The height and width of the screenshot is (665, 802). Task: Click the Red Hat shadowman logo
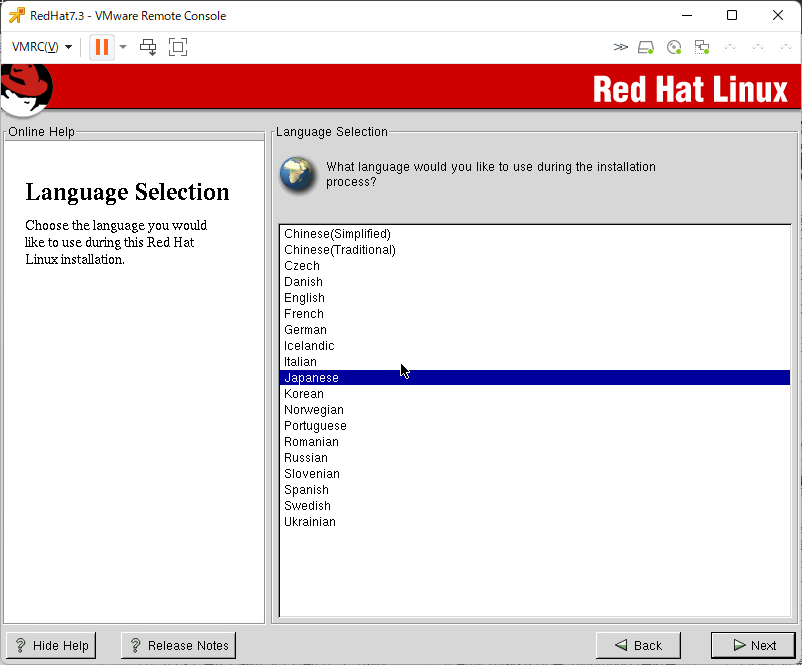pos(26,90)
